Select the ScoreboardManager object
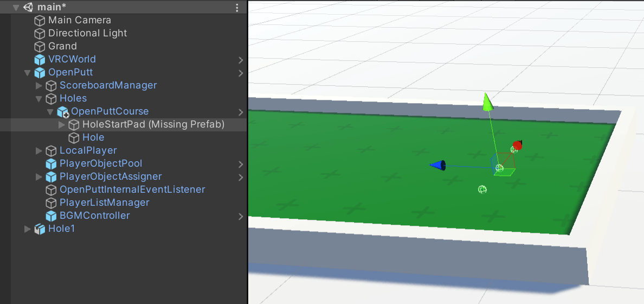Screen dimensions: 644x304 [x=108, y=86]
